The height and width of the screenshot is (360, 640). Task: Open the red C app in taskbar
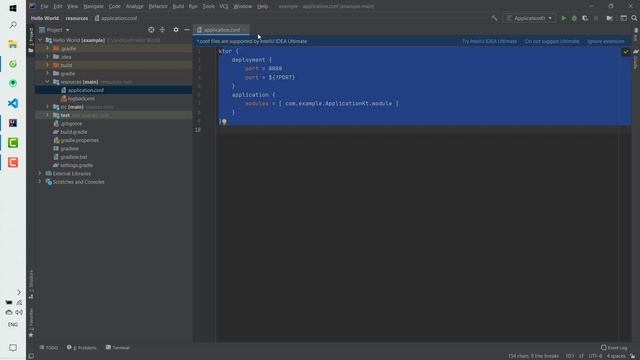pos(13,162)
